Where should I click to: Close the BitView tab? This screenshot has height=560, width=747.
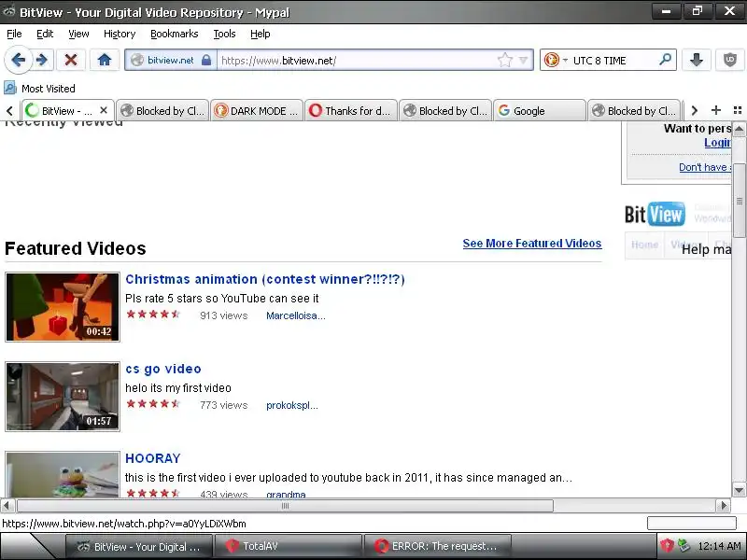(104, 110)
